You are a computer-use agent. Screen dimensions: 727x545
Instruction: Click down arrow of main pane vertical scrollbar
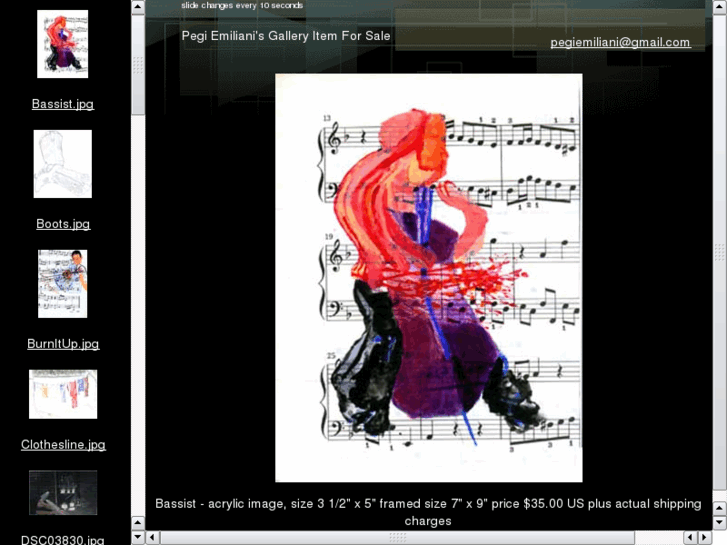[720, 523]
